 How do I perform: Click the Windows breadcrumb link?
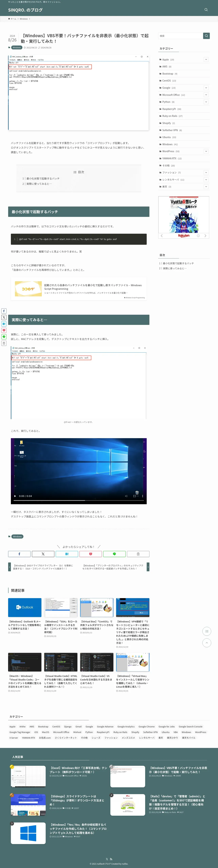(24, 19)
